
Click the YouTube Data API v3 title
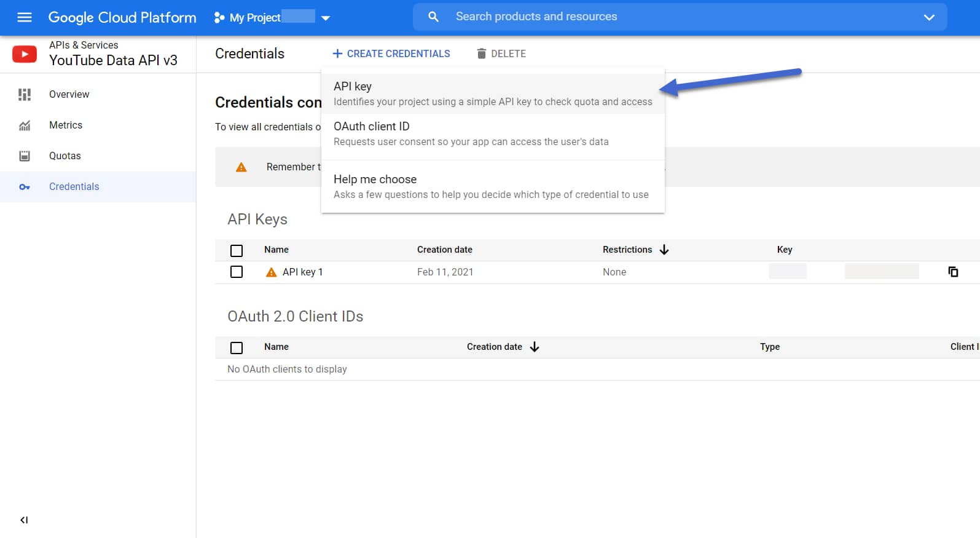(113, 60)
